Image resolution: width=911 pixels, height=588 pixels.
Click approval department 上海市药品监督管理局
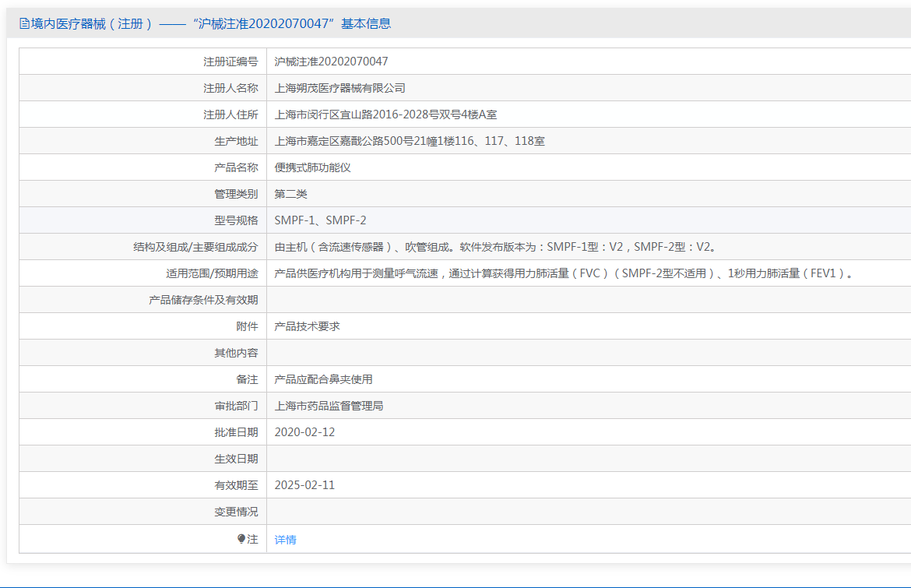coord(329,406)
